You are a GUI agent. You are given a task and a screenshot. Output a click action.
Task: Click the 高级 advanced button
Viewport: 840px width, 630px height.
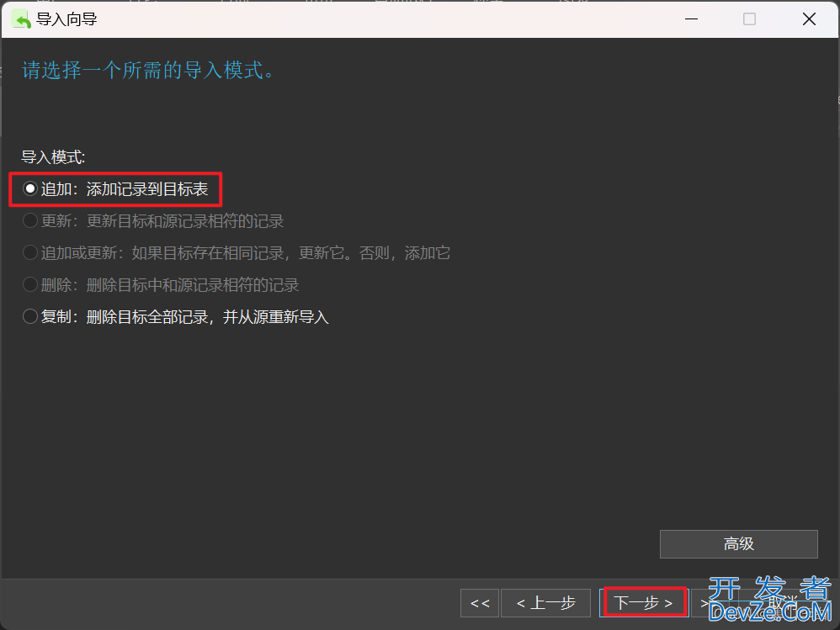click(739, 544)
